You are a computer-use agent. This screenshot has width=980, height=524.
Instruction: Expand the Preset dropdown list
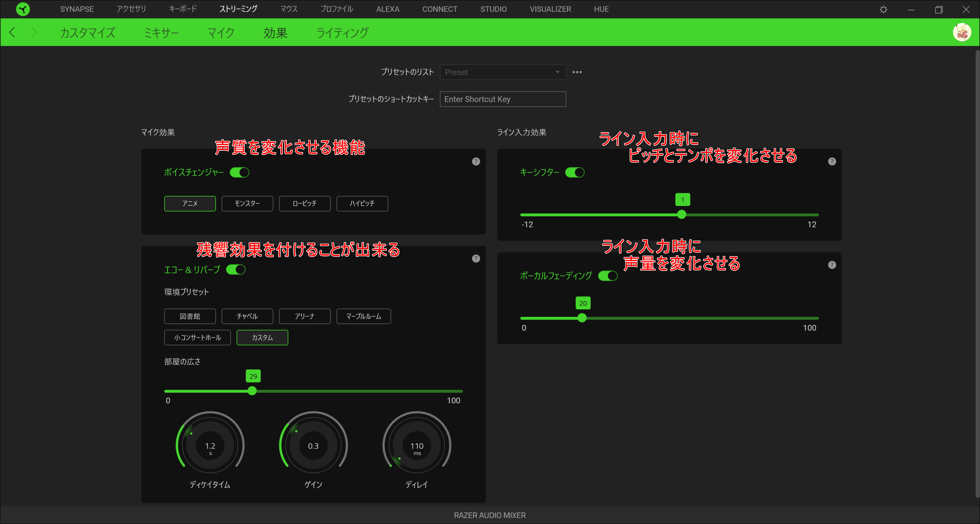click(503, 72)
